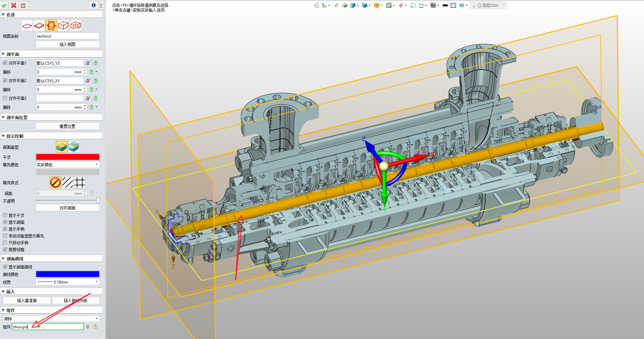Click the diagonal hatch fill style icon
Viewport: 644px width, 339px height.
(x=68, y=182)
